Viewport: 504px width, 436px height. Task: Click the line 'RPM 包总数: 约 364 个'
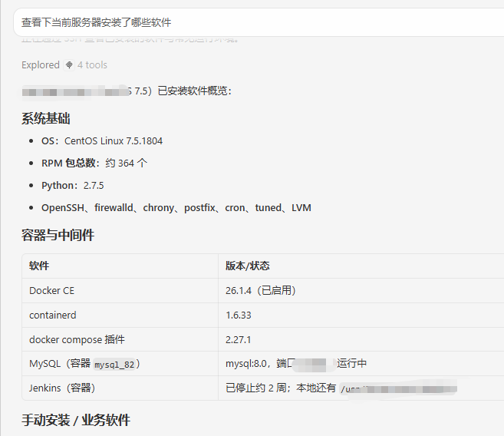94,163
